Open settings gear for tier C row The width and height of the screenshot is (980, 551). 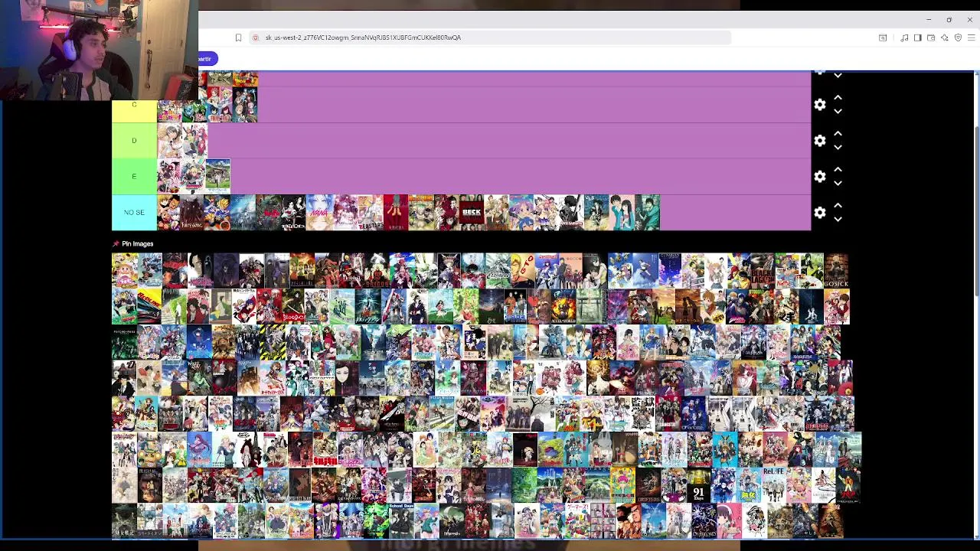[x=820, y=105]
